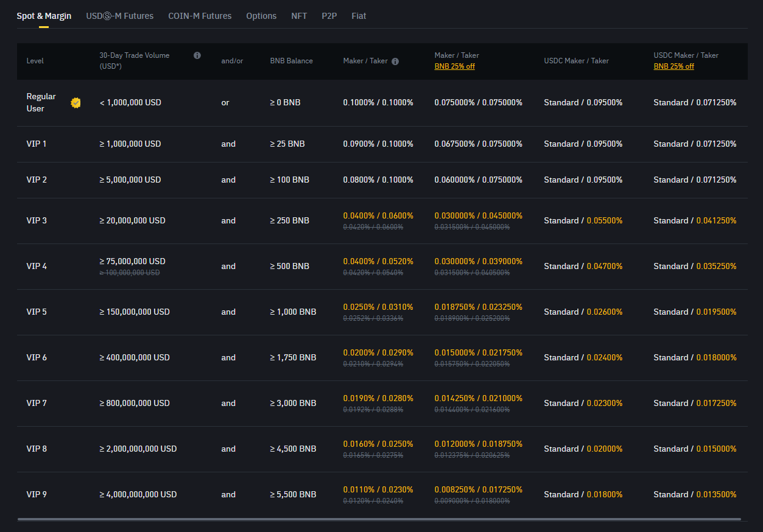Click the 0.0400% / 0.0520% fee for VIP 4

click(378, 261)
